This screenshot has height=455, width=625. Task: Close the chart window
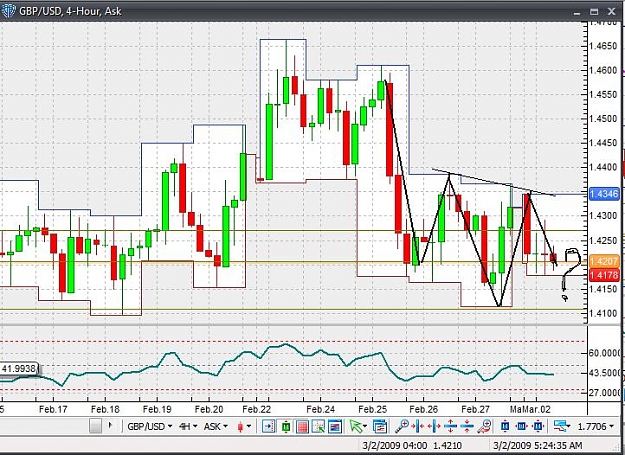[x=611, y=12]
